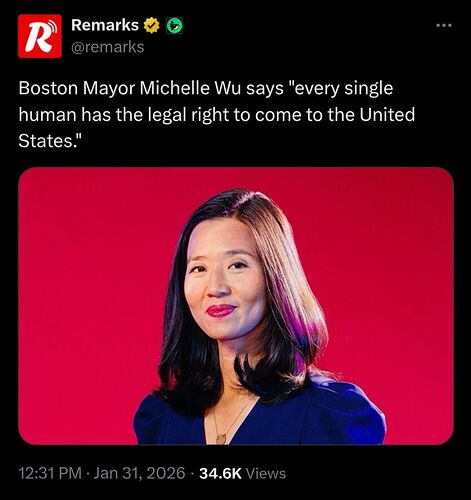Open the attached photo in the post
The image size is (471, 500).
[236, 306]
